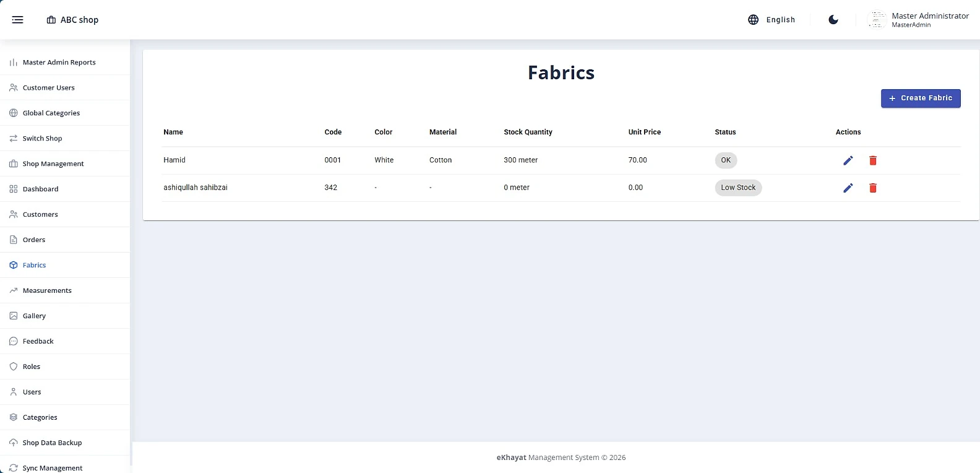Click the globe language icon
This screenshot has width=980, height=473.
click(x=753, y=20)
